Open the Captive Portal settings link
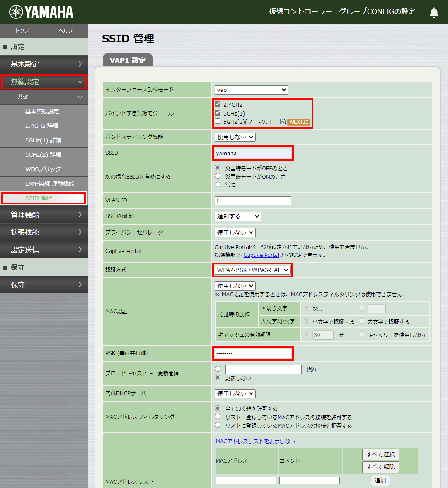This screenshot has width=448, height=488. tap(261, 254)
